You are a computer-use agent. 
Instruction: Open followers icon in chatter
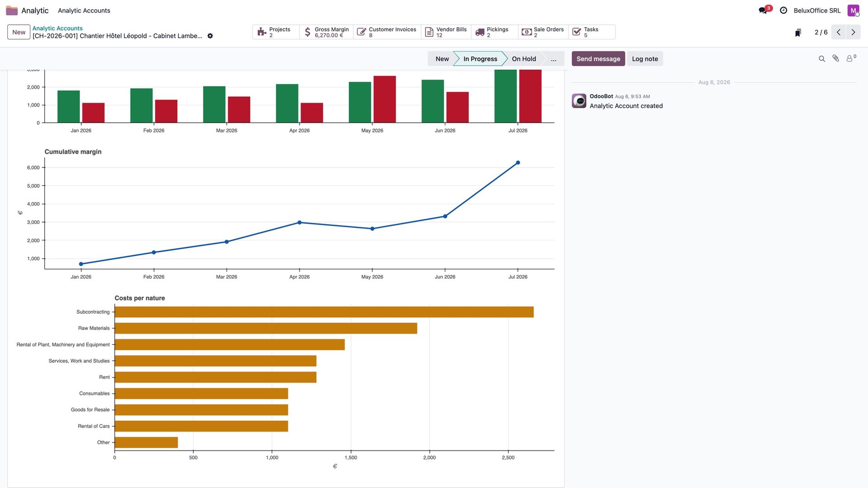pos(851,58)
